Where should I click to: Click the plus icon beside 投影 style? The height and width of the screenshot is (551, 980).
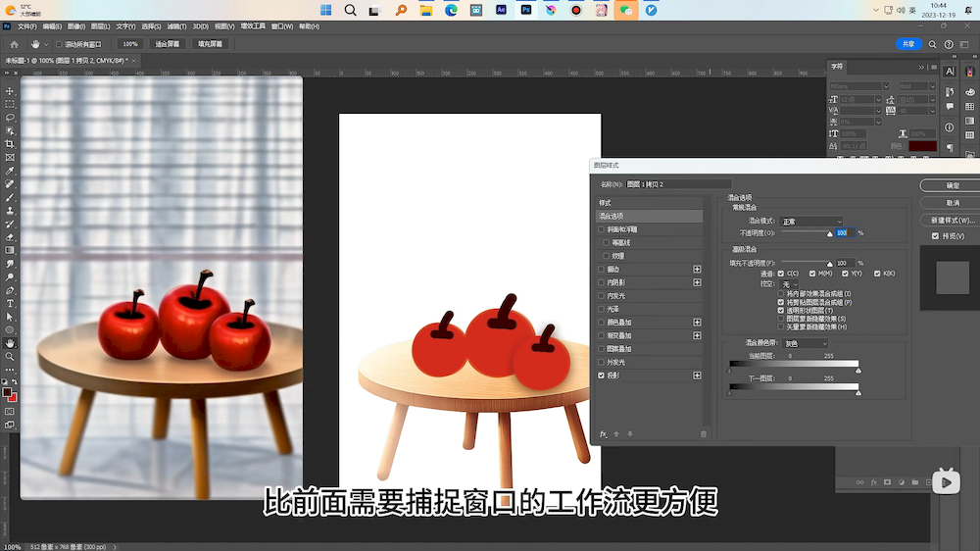pyautogui.click(x=698, y=376)
